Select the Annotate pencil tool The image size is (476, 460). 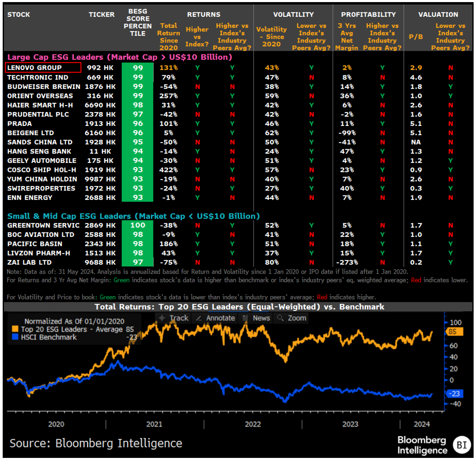[216, 318]
